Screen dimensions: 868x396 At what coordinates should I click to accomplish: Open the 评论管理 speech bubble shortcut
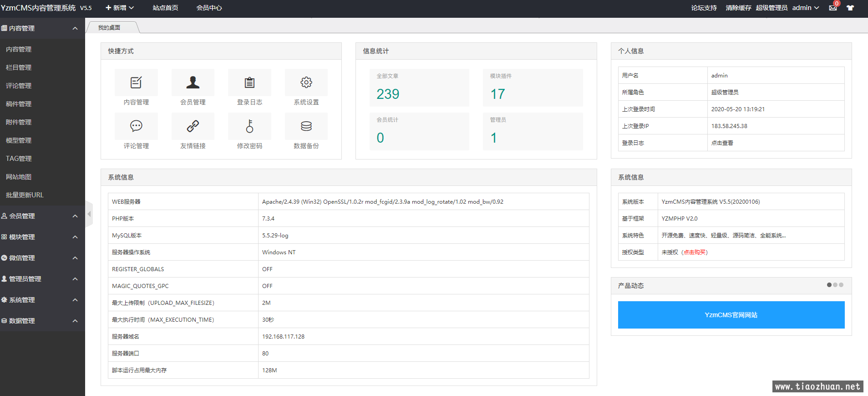136,126
